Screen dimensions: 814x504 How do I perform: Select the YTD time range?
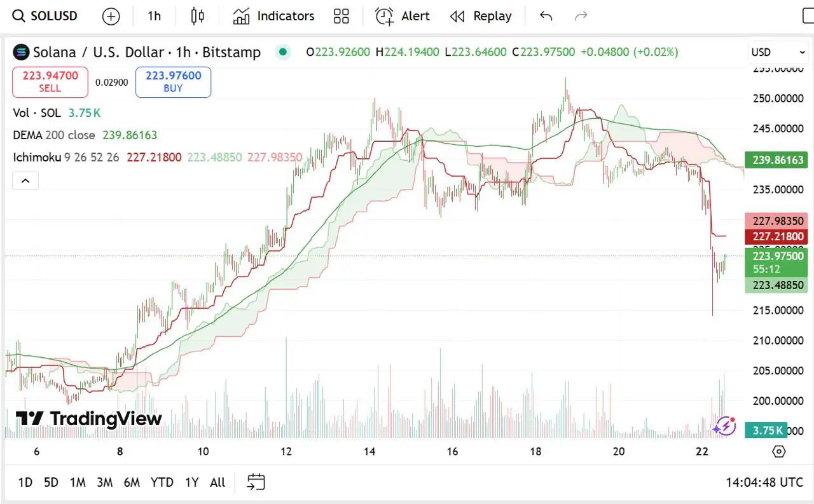click(162, 482)
